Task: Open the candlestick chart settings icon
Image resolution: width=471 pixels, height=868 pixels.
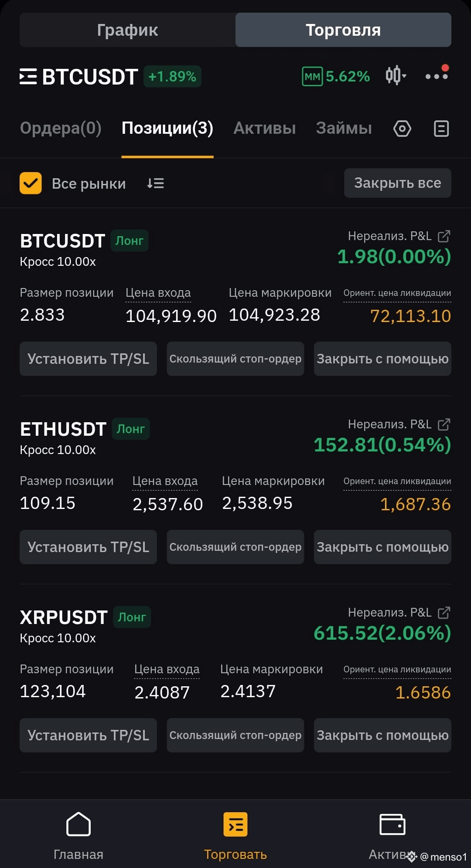Action: [x=395, y=75]
